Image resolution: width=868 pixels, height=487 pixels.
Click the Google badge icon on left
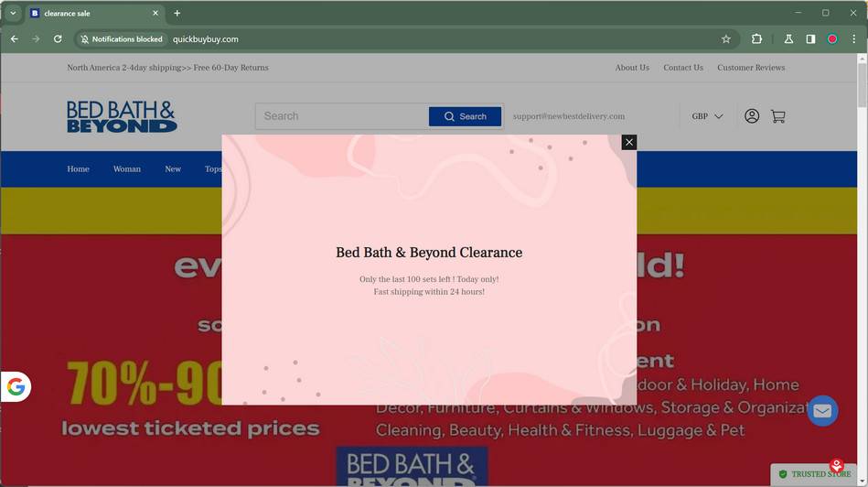coord(16,386)
